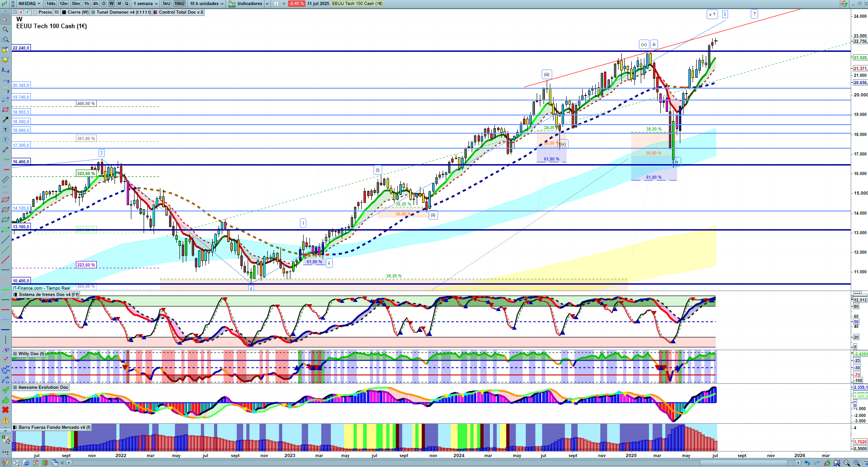
Task: Select the ruler measuring tool
Action: [x=5, y=180]
